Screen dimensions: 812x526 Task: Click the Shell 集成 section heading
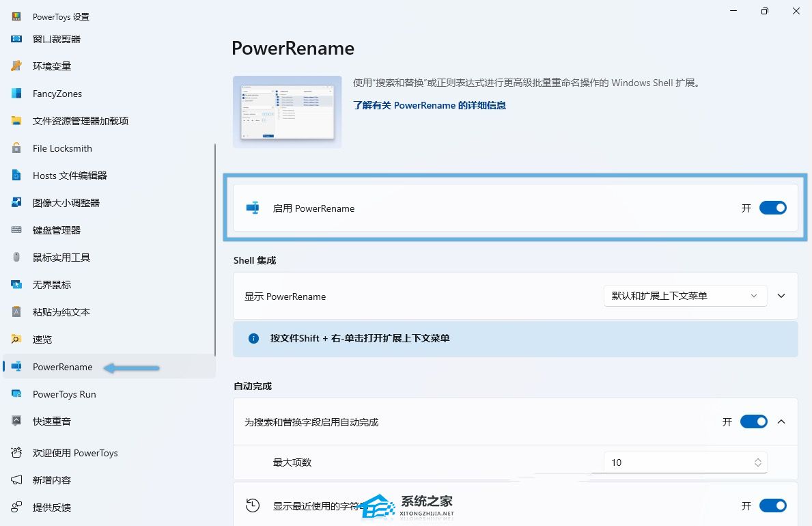tap(254, 260)
